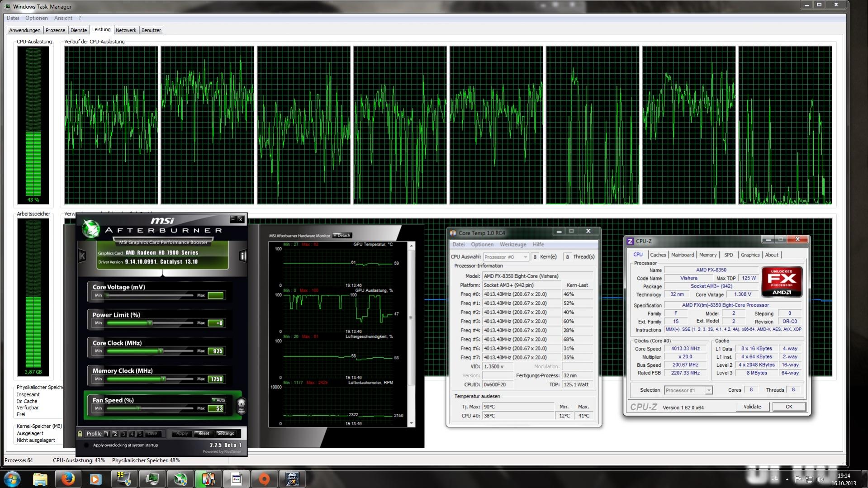Click the system clock showing 19:14
This screenshot has width=868, height=488.
click(844, 476)
